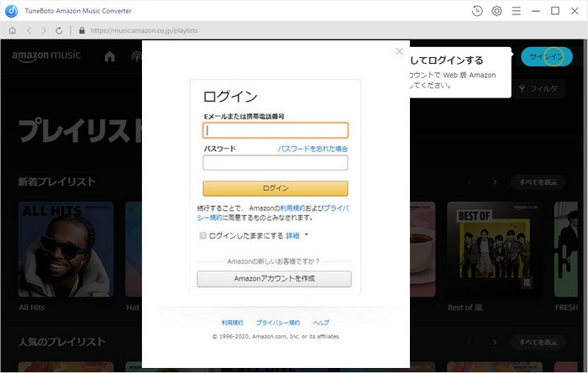Click the password input field
The image size is (588, 373).
pos(276,163)
